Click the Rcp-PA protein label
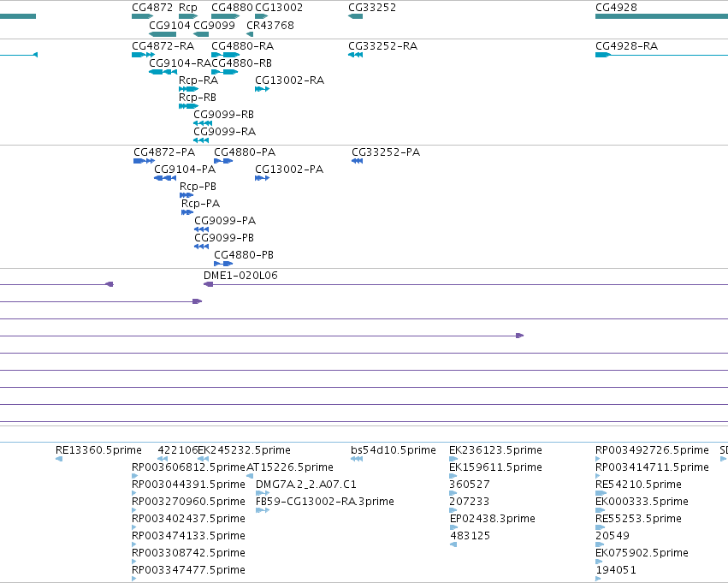This screenshot has width=728, height=583. click(x=200, y=204)
